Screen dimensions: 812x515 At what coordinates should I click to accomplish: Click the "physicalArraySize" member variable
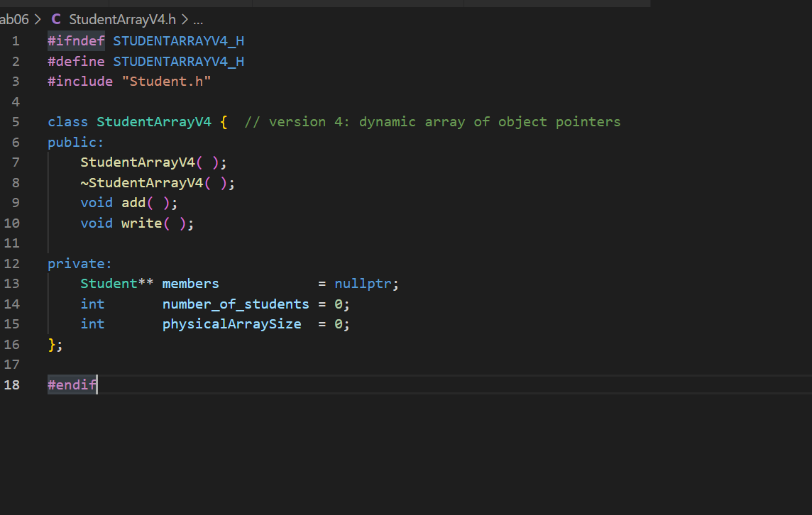click(231, 323)
